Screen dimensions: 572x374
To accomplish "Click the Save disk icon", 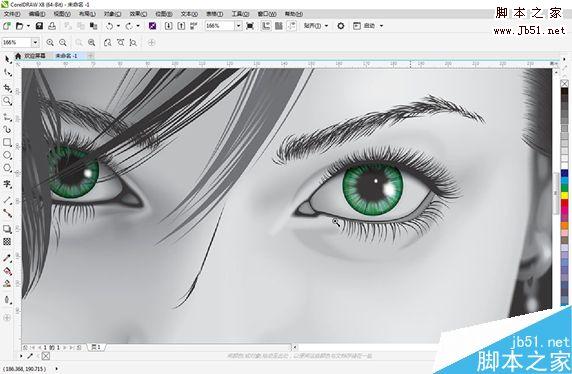I will 39,26.
